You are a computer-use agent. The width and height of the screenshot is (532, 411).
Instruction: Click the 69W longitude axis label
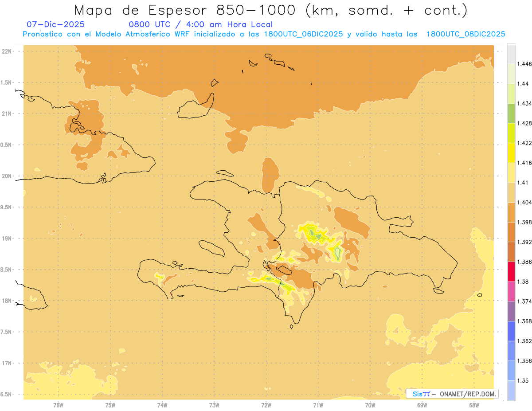[422, 405]
